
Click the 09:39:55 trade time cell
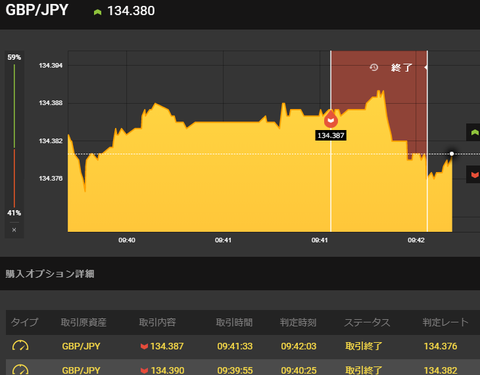tap(235, 370)
